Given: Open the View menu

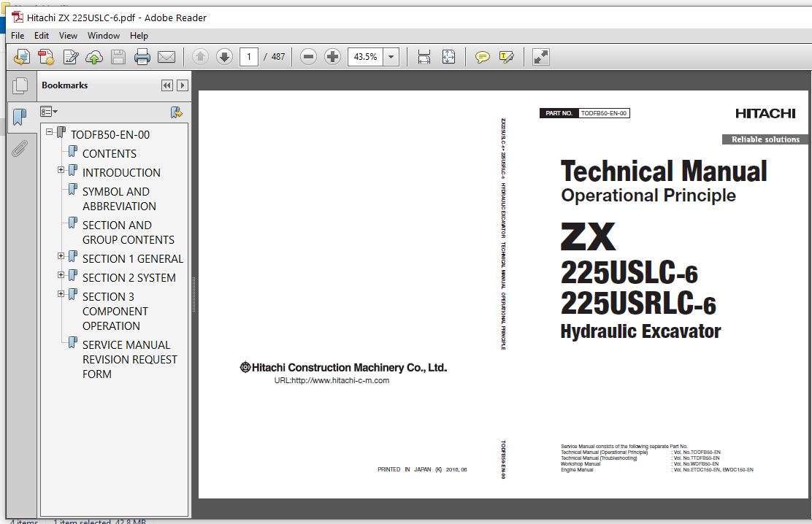Looking at the screenshot, I should click(68, 35).
